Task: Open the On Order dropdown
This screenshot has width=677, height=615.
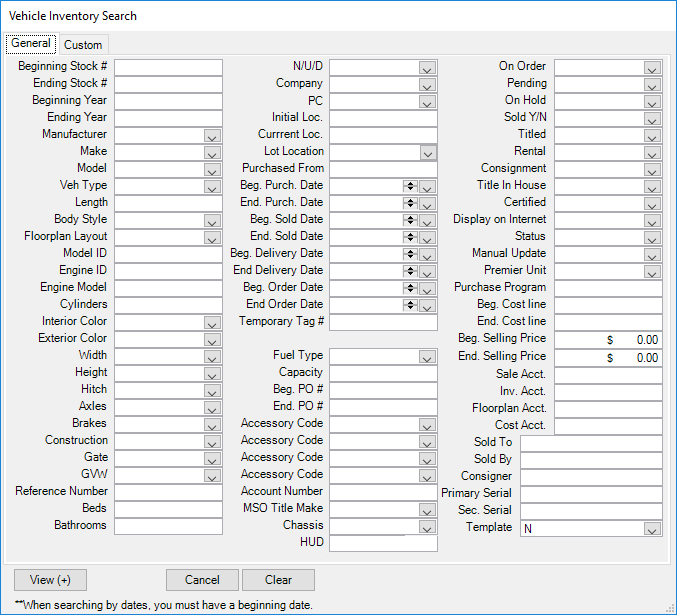Action: [x=652, y=68]
